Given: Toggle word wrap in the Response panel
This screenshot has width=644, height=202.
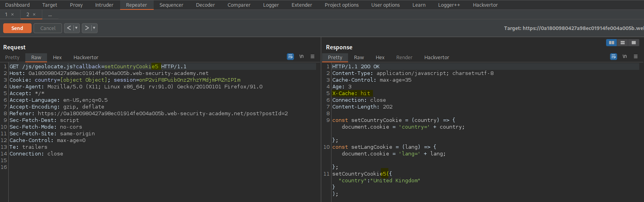Looking at the screenshot, I should 614,57.
